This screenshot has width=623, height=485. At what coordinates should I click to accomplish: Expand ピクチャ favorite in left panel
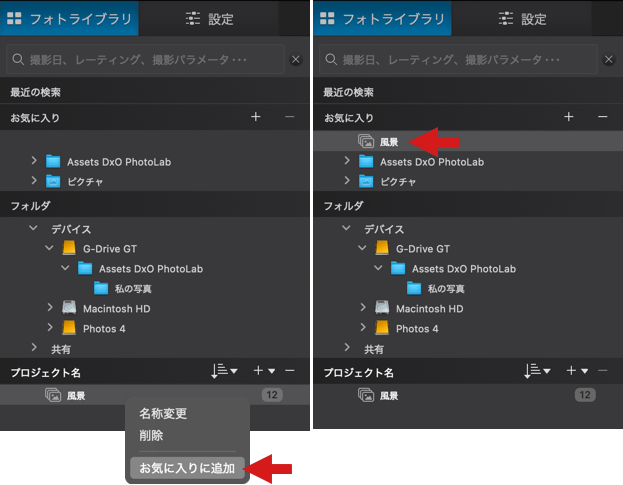[x=34, y=180]
